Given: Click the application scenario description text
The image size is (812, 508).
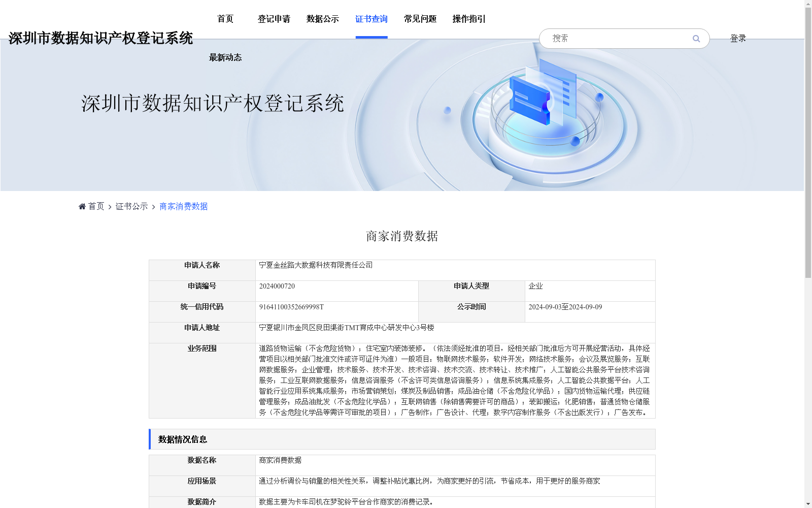Looking at the screenshot, I should 429,481.
